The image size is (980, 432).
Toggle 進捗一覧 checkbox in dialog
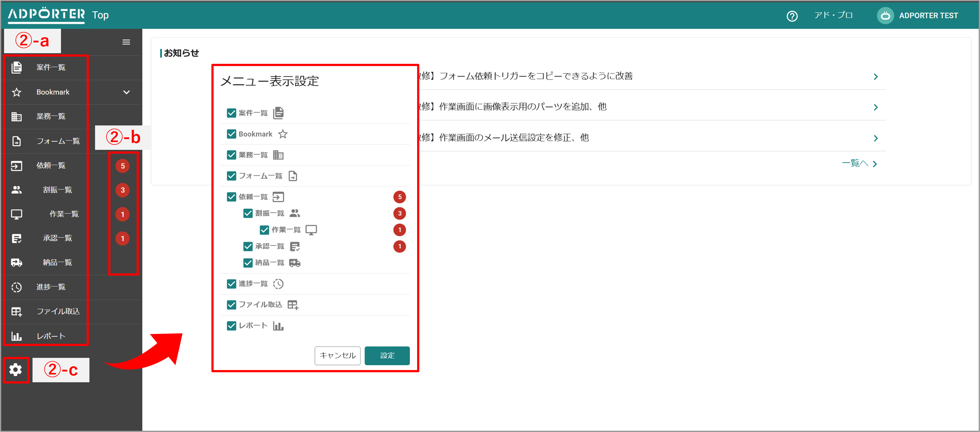pos(231,284)
